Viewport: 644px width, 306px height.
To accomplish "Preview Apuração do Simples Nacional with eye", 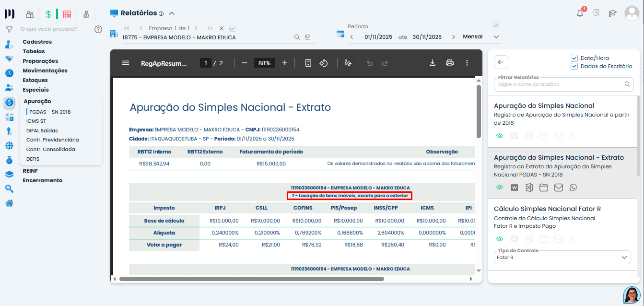I will tap(500, 136).
